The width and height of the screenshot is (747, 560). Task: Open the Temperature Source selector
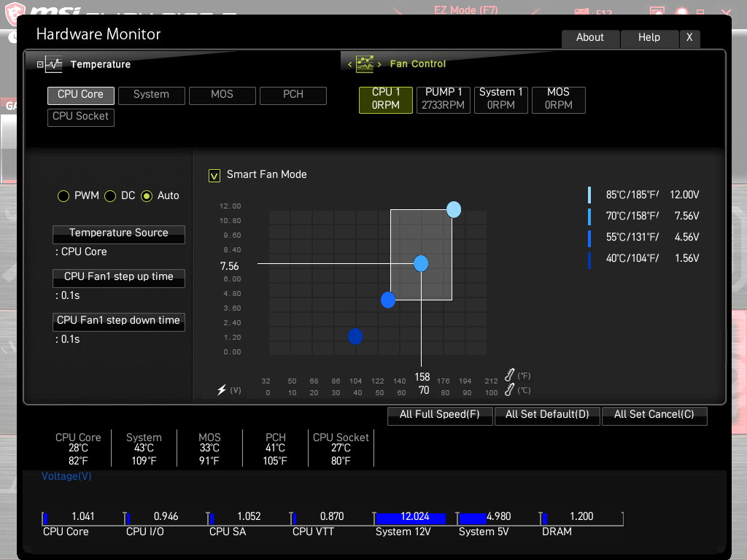click(x=119, y=234)
